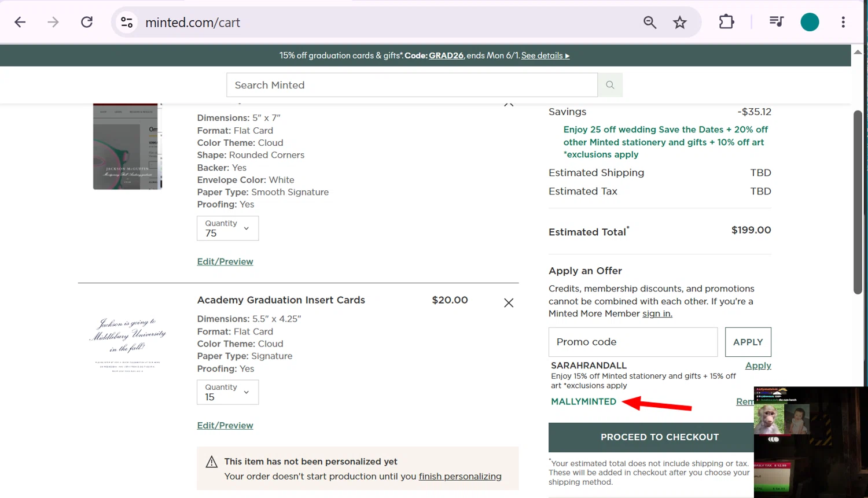Click the Academy Graduation Insert Cards thumbnail

(128, 344)
